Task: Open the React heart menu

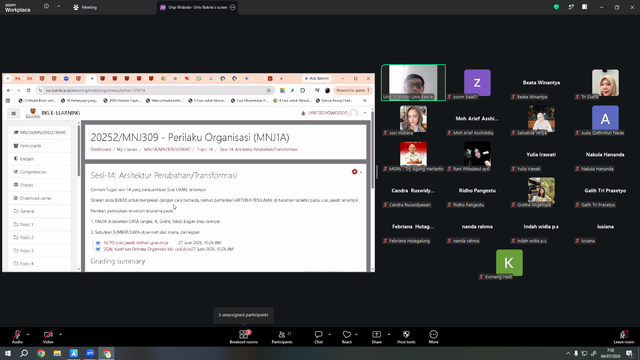Action: click(x=347, y=335)
